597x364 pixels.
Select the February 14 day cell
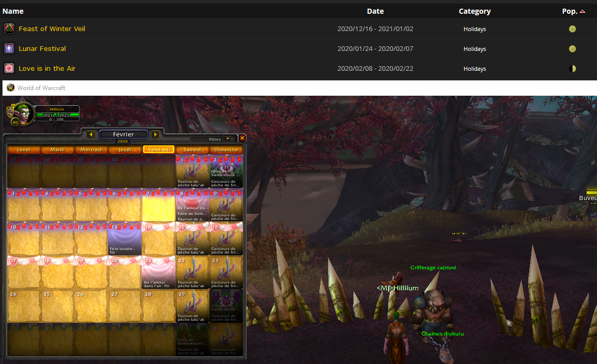[x=158, y=238]
